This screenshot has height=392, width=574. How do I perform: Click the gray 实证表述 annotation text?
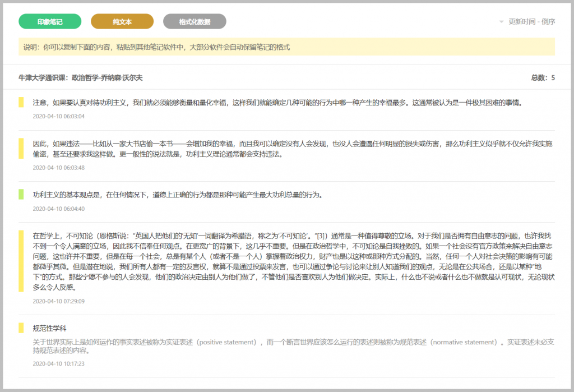(291, 346)
